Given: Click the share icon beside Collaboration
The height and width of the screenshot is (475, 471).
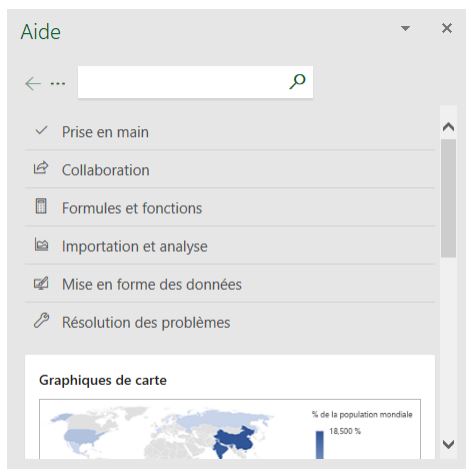Looking at the screenshot, I should [x=41, y=168].
